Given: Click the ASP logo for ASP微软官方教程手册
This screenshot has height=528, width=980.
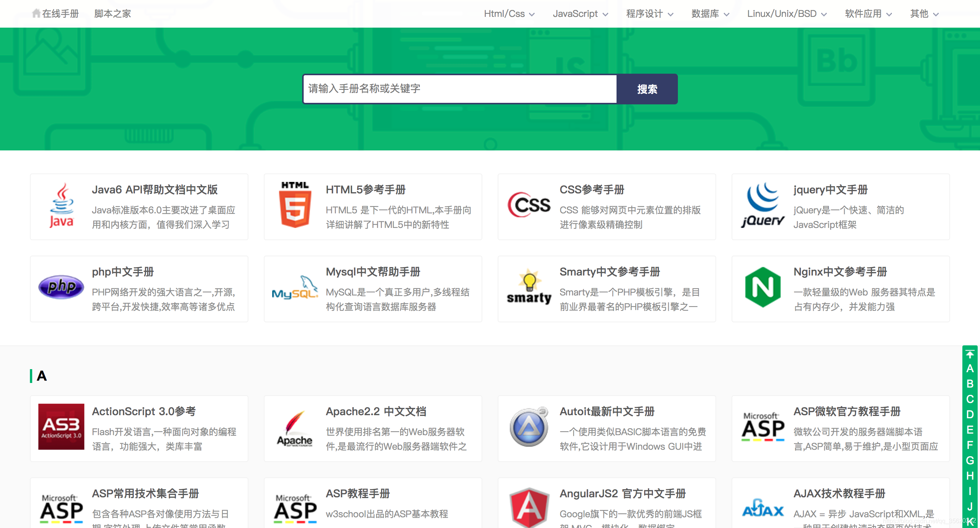Looking at the screenshot, I should pyautogui.click(x=763, y=427).
